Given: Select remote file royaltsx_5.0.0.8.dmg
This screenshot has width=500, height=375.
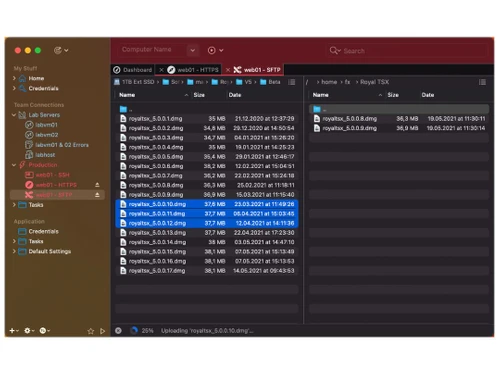Looking at the screenshot, I should (399, 119).
